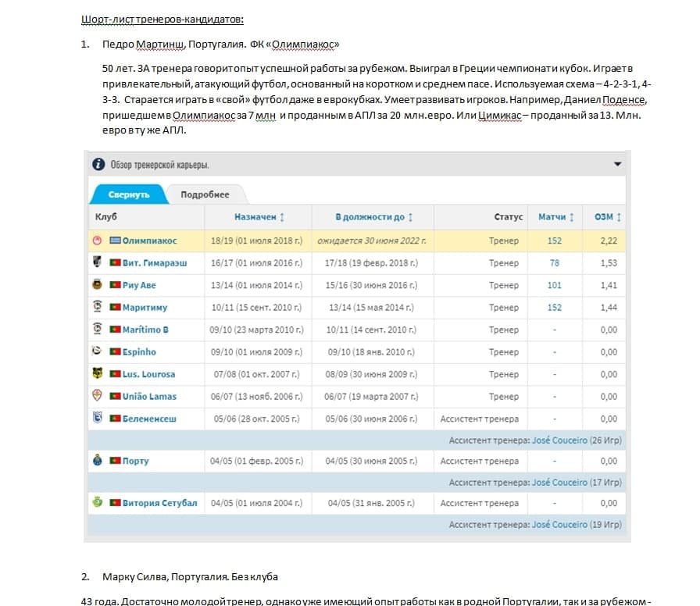Image resolution: width=700 pixels, height=606 pixels.
Task: Sort the table by В должности до column
Action: pyautogui.click(x=373, y=217)
